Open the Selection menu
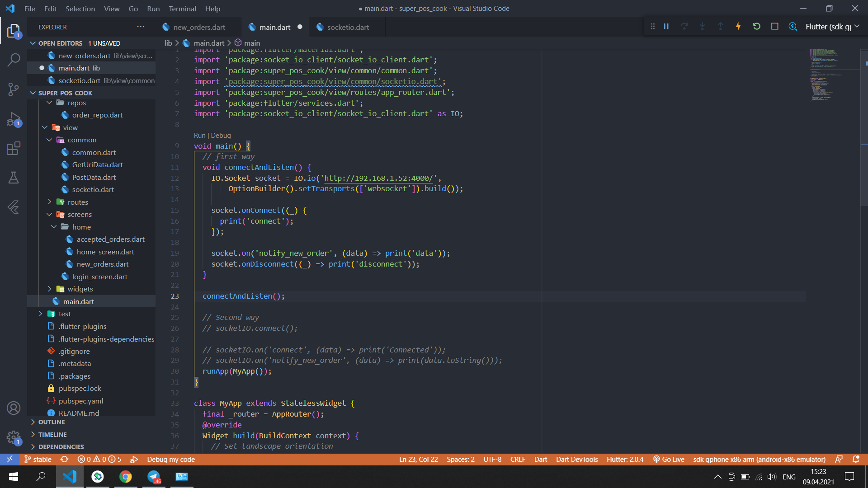 point(80,9)
